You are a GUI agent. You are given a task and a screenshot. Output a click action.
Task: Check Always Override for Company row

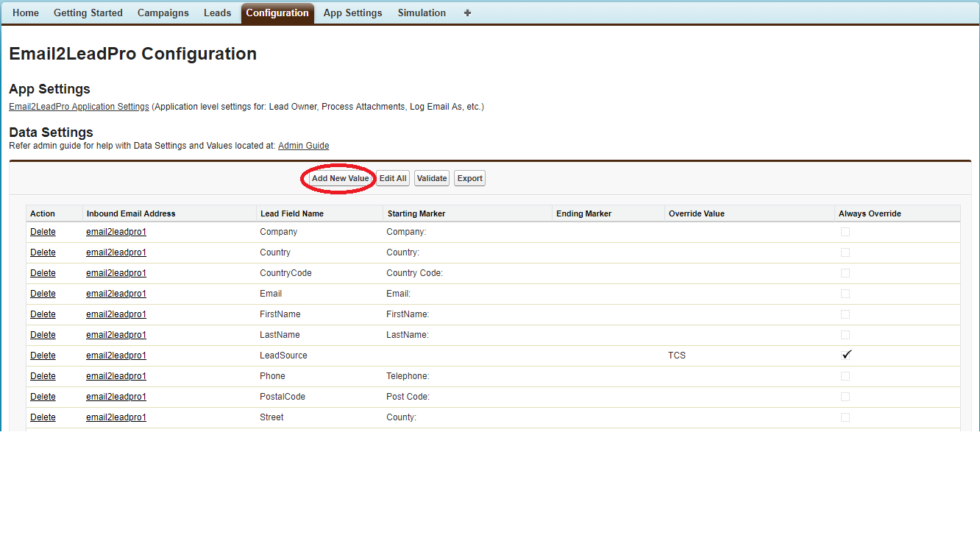(845, 232)
